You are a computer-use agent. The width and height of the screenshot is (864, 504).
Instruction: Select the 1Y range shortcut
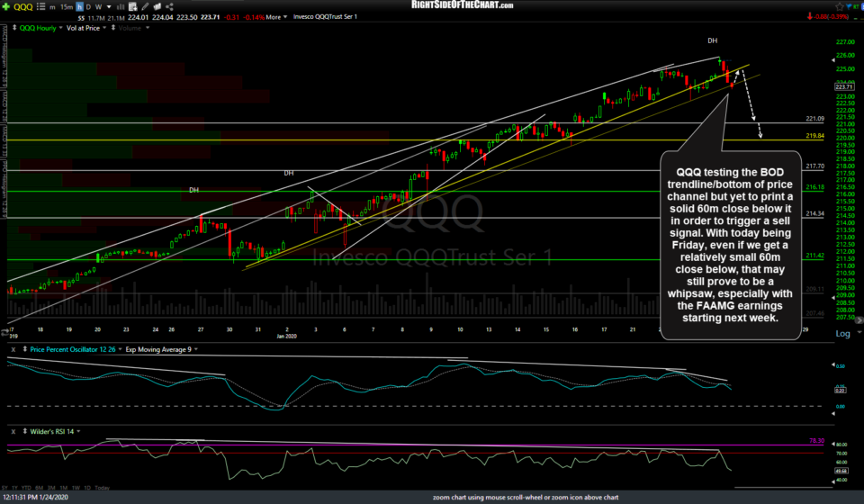pyautogui.click(x=15, y=488)
